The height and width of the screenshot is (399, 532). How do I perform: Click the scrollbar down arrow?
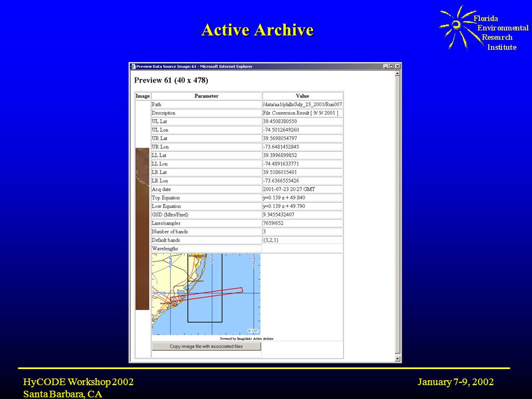pos(397,359)
